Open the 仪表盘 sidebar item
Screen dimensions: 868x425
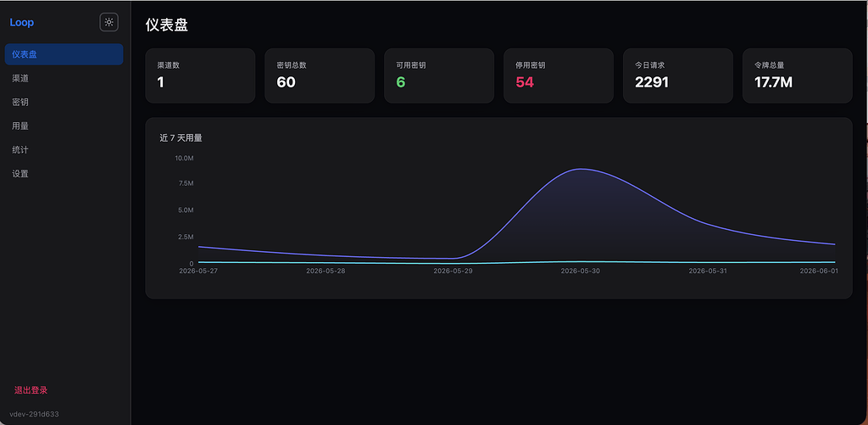[64, 54]
